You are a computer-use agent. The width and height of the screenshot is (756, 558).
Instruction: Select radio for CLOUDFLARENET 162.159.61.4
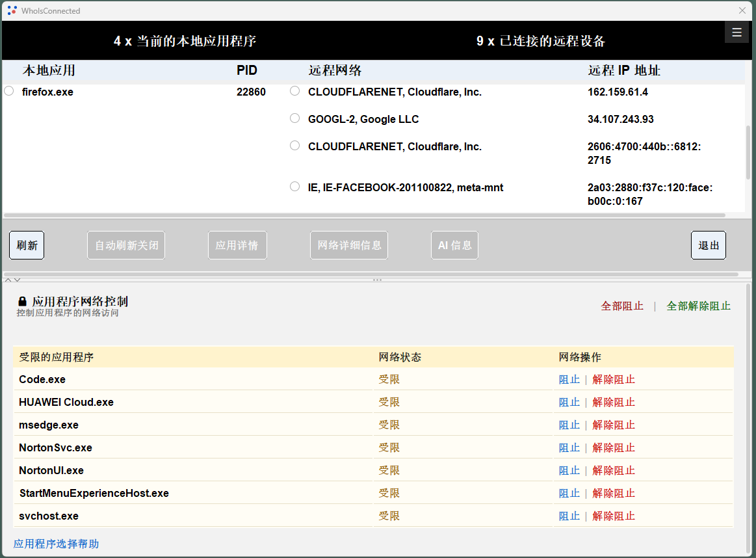pyautogui.click(x=294, y=90)
